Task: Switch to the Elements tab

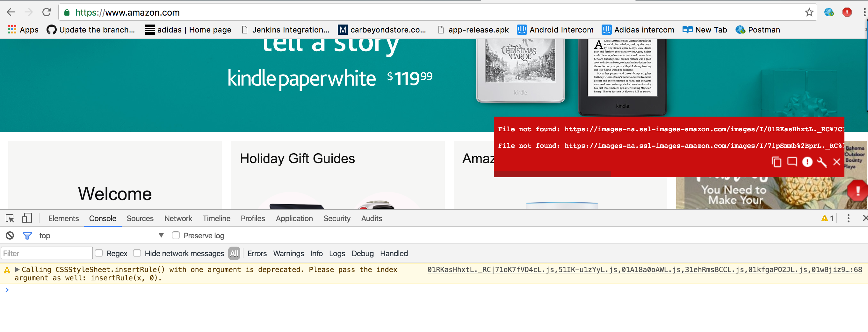Action: [x=63, y=218]
